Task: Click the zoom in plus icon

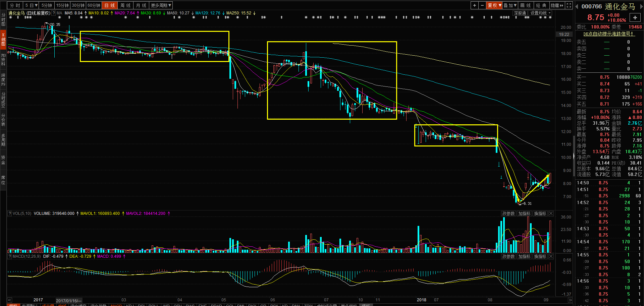Action: (x=474, y=5)
